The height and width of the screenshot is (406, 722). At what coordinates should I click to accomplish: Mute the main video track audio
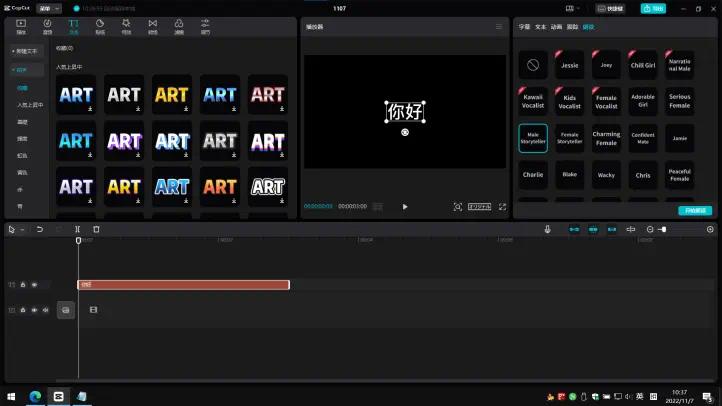[45, 310]
